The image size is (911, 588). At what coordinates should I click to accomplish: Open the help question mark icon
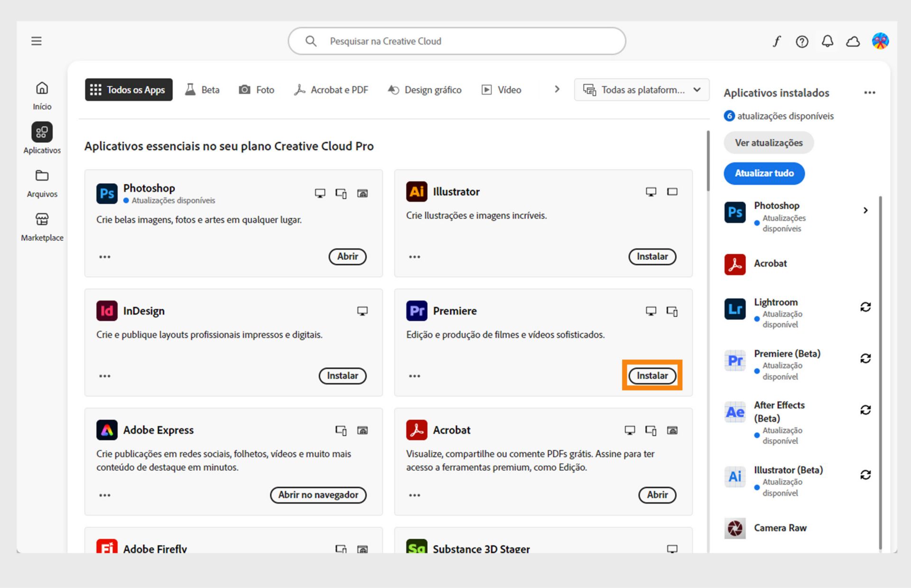tap(802, 42)
